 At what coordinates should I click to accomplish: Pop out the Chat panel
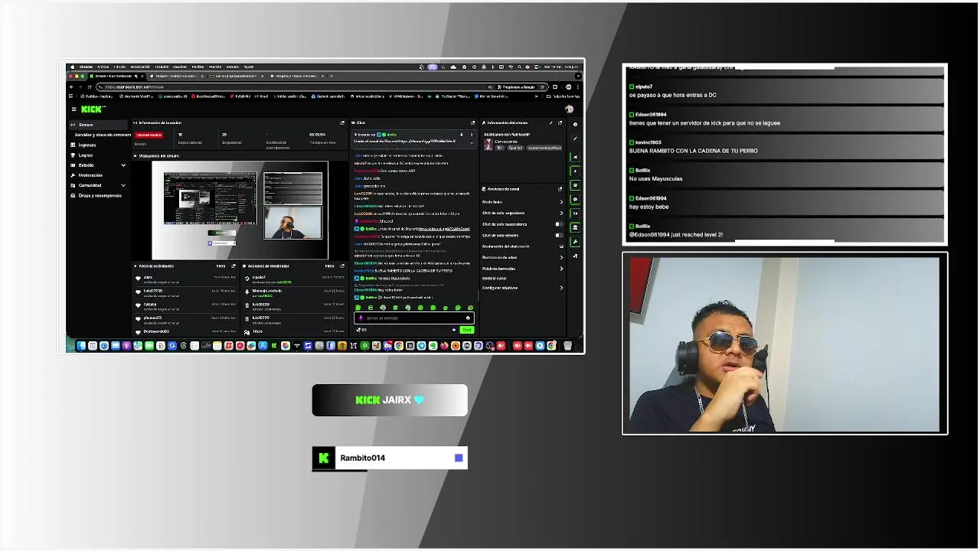(x=472, y=122)
